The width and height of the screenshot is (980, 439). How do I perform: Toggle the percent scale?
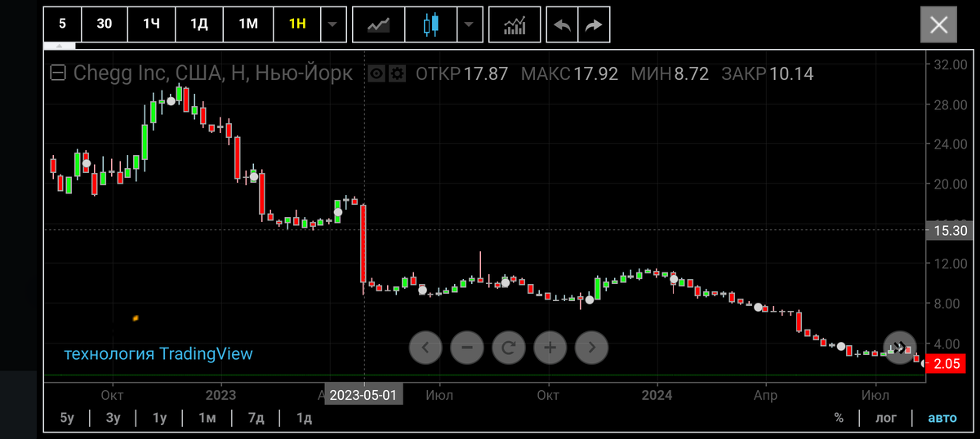(839, 418)
